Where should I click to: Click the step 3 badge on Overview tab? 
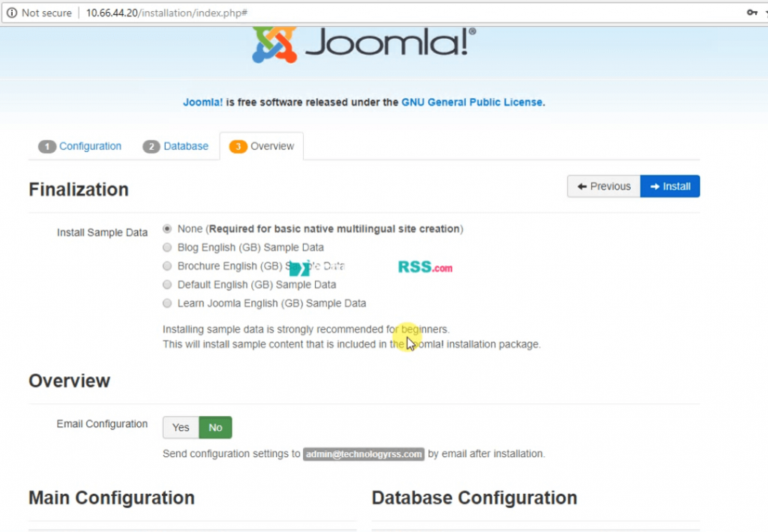238,146
